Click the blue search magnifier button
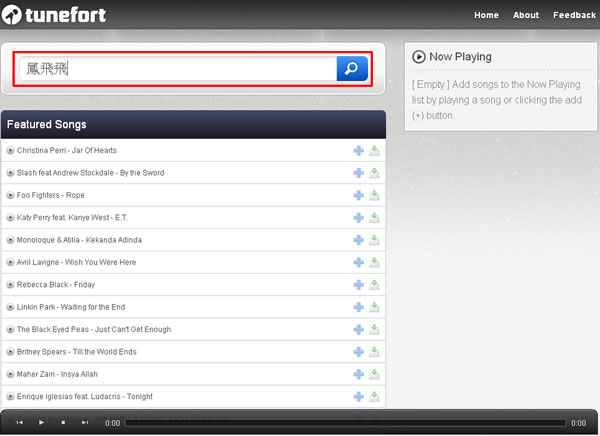 coord(352,69)
